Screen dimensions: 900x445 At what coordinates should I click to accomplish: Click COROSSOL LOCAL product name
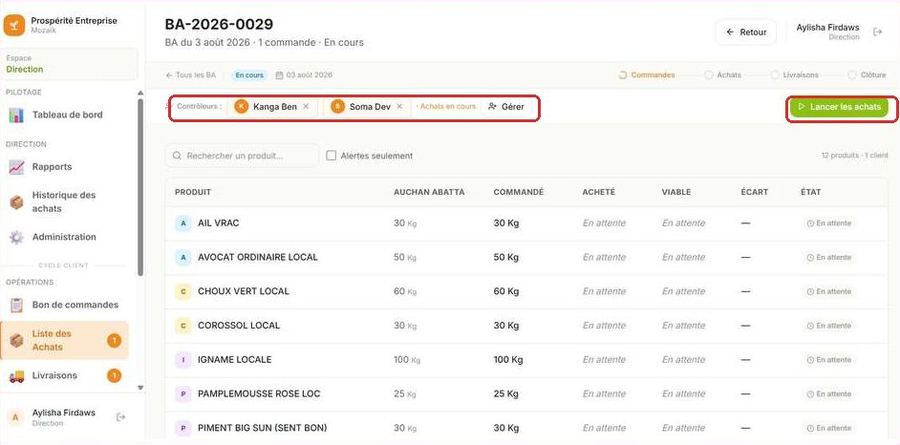[x=239, y=326]
